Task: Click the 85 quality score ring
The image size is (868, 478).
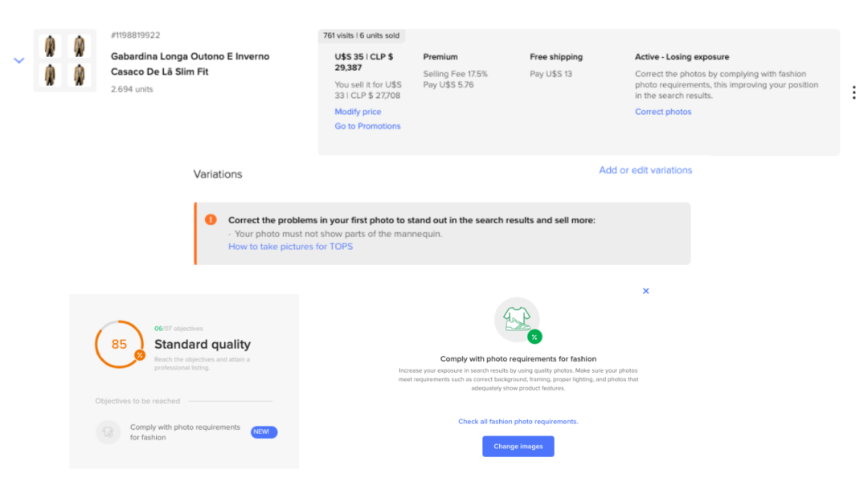Action: (119, 344)
